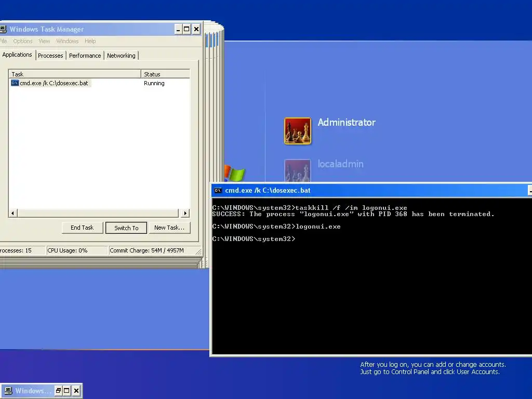
Task: Restore the minimized Windows taskbar window
Action: pos(58,391)
